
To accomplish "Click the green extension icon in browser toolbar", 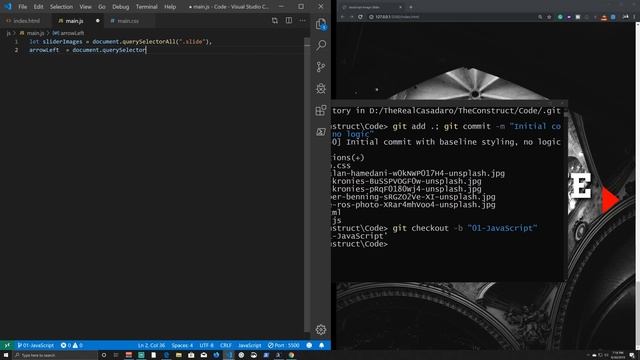I will click(x=560, y=17).
